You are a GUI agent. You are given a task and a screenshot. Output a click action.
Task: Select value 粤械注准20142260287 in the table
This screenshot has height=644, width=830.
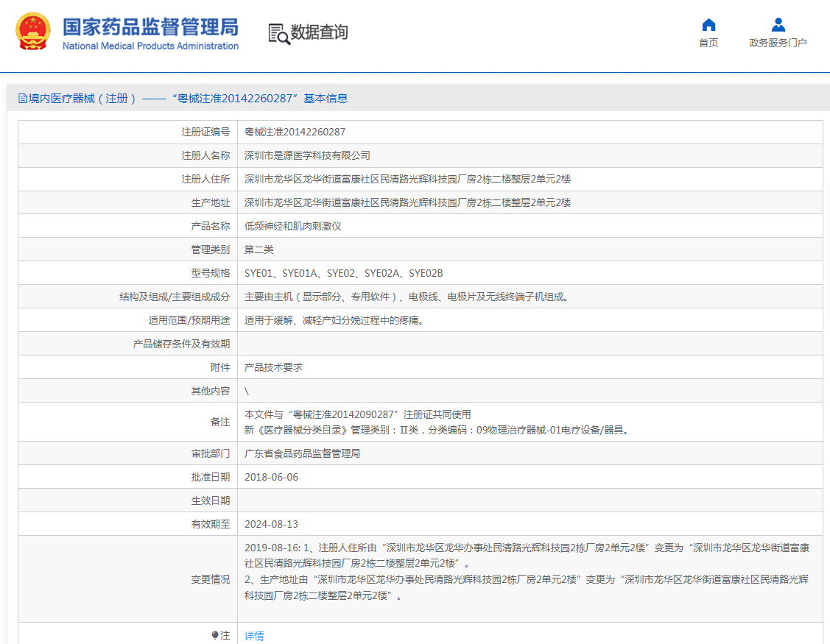tap(295, 132)
